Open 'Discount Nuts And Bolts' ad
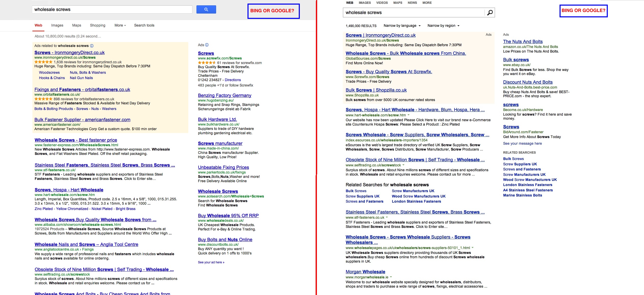Image resolution: width=644 pixels, height=295 pixels. coord(528,82)
